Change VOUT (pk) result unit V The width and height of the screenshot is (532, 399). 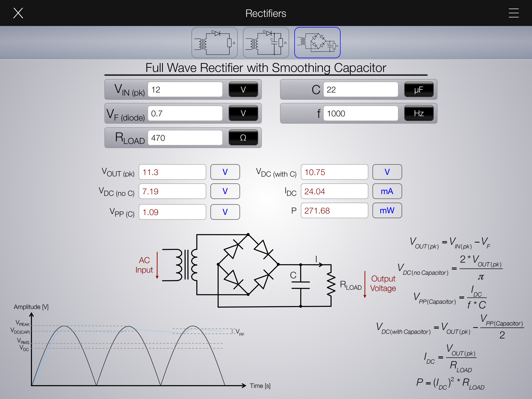coord(225,172)
